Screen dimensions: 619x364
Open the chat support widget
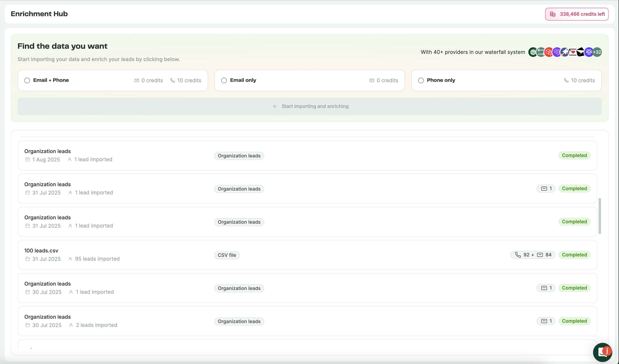pyautogui.click(x=602, y=352)
